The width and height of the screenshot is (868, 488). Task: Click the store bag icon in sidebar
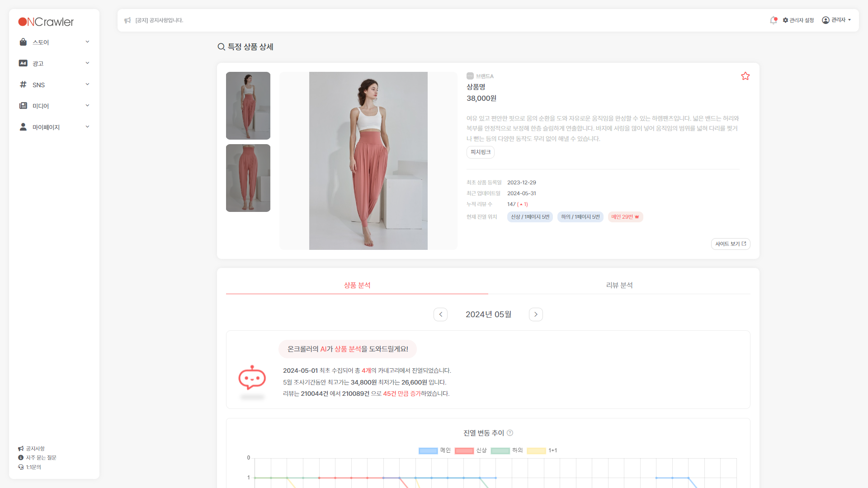(23, 42)
